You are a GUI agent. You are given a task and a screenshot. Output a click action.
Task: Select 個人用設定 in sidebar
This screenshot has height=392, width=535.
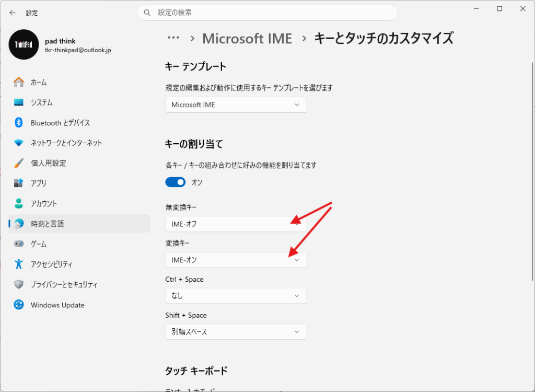79,163
